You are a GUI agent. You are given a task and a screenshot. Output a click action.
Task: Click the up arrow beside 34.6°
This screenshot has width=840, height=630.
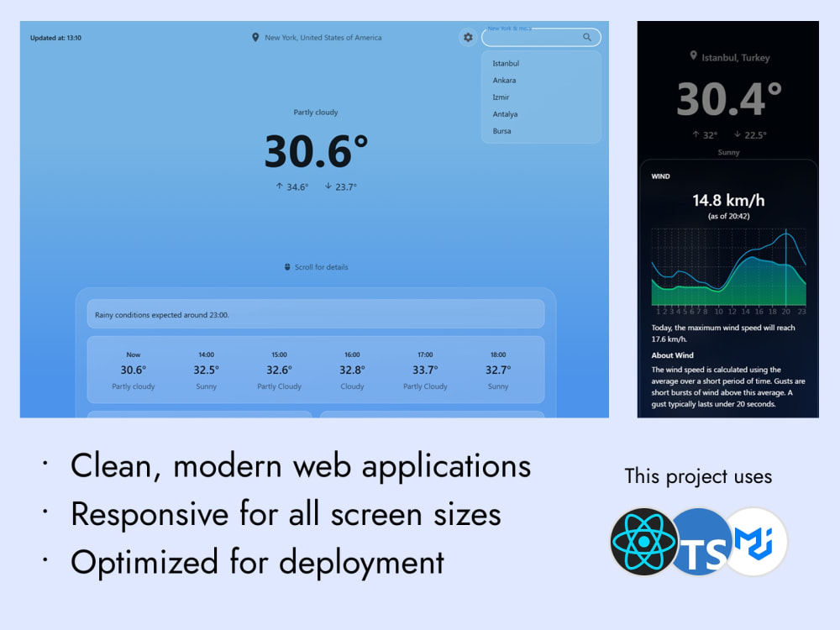(279, 186)
